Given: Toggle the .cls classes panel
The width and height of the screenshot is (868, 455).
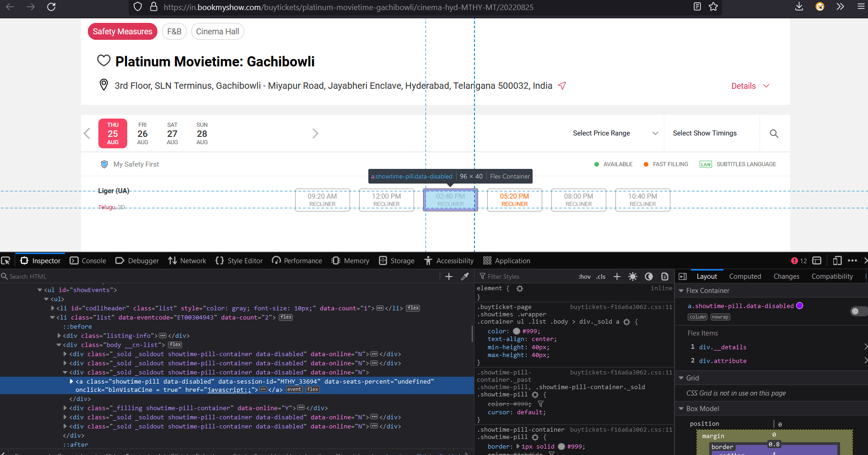Looking at the screenshot, I should point(601,276).
